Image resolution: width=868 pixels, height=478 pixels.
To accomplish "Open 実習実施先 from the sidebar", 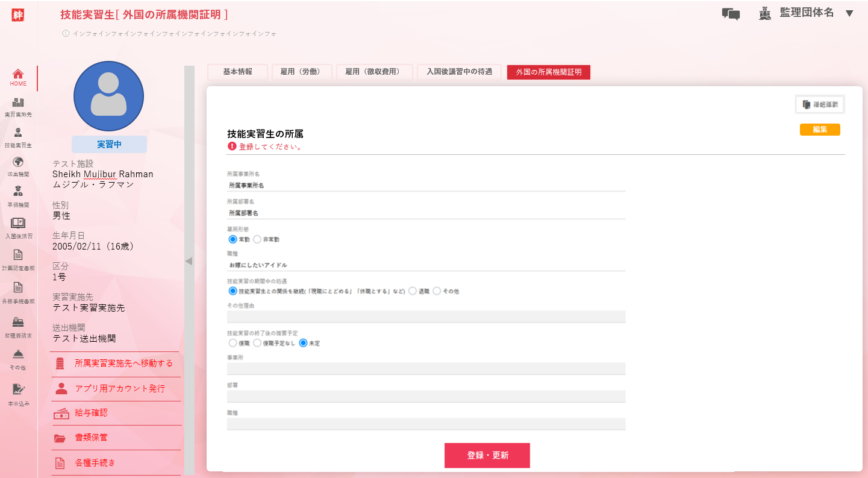I will (x=18, y=103).
